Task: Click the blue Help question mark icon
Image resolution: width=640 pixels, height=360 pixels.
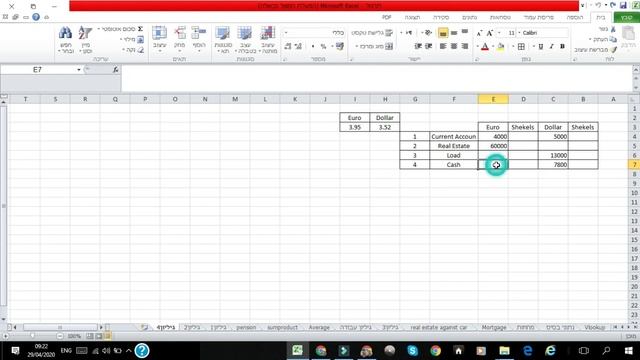Action: (x=36, y=17)
